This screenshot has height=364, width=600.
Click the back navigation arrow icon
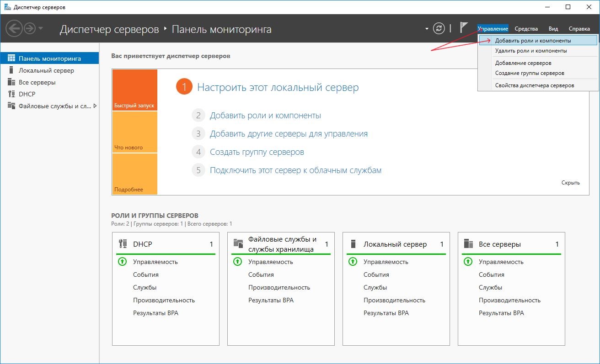pos(14,29)
